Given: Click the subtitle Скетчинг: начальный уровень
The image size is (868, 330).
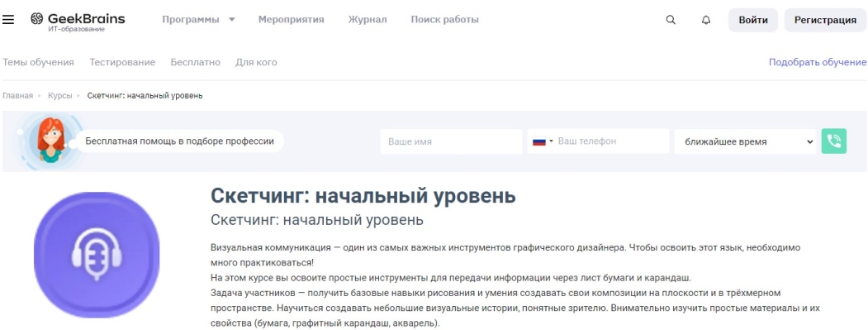Looking at the screenshot, I should pos(317,220).
